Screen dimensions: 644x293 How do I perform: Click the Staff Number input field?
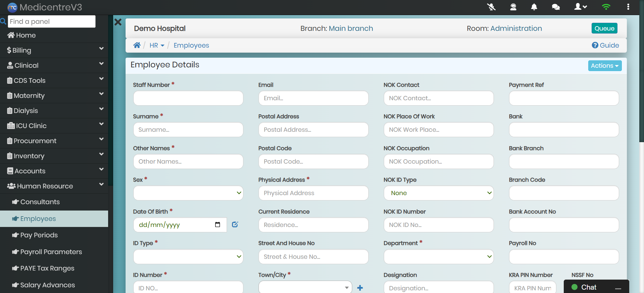point(188,98)
